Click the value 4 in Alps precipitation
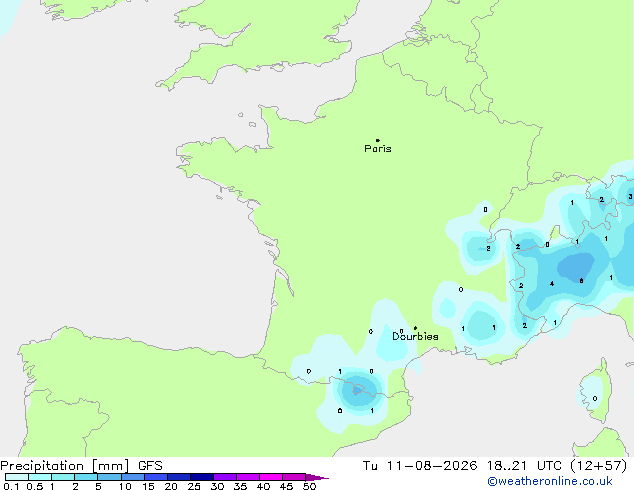Screen dimensions: 634x490 552,284
